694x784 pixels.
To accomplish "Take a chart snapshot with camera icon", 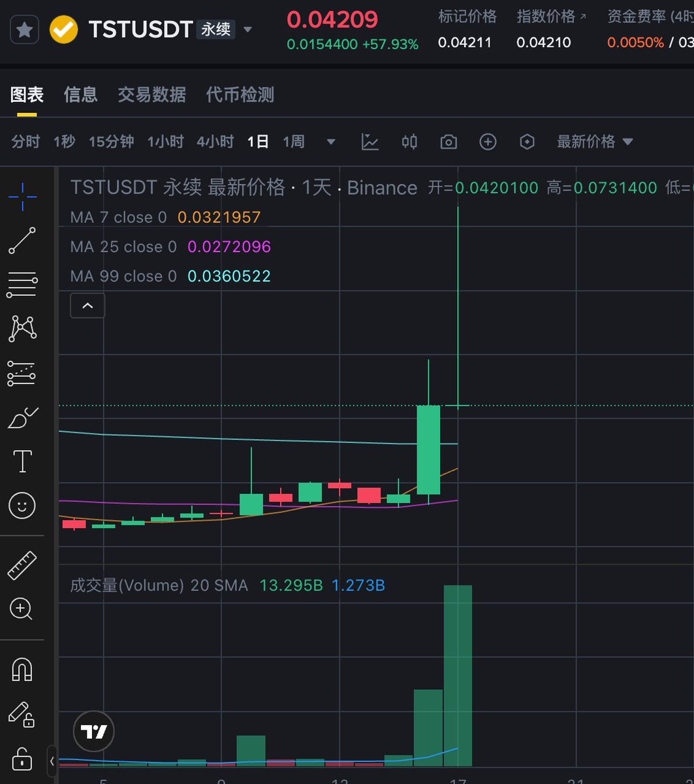I will 449,142.
